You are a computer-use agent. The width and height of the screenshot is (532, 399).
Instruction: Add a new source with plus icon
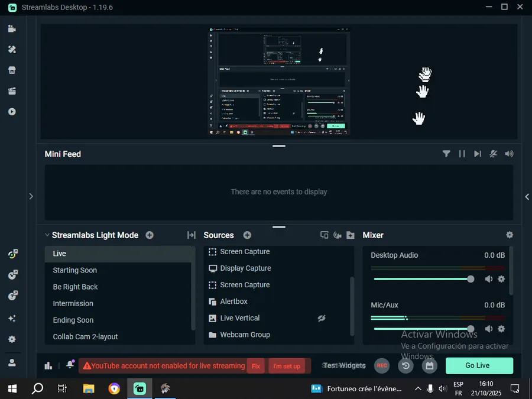(x=247, y=235)
